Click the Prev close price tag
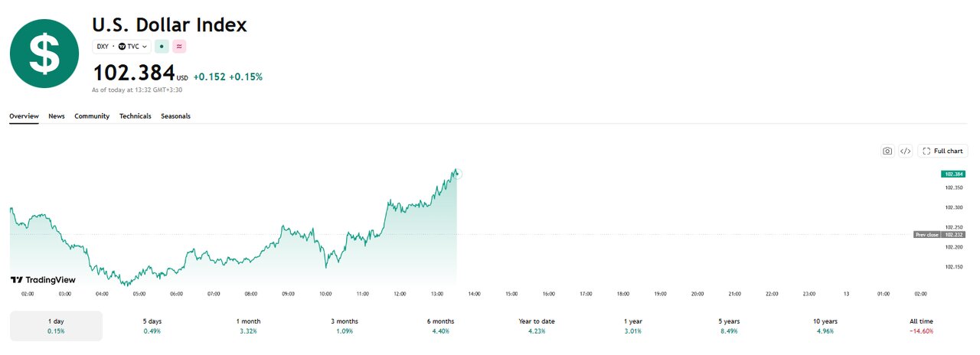Screen dimensions: 980x355 pos(939,235)
